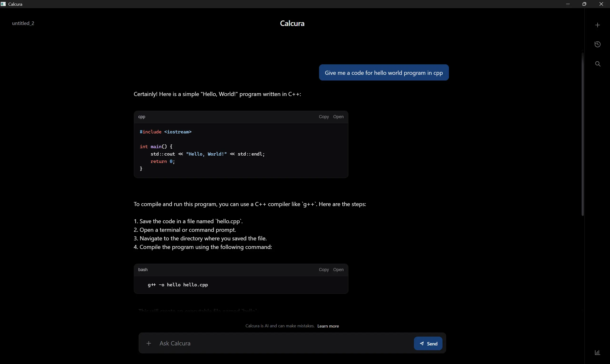This screenshot has height=364, width=610.
Task: Click the bash language label
Action: coord(143,270)
